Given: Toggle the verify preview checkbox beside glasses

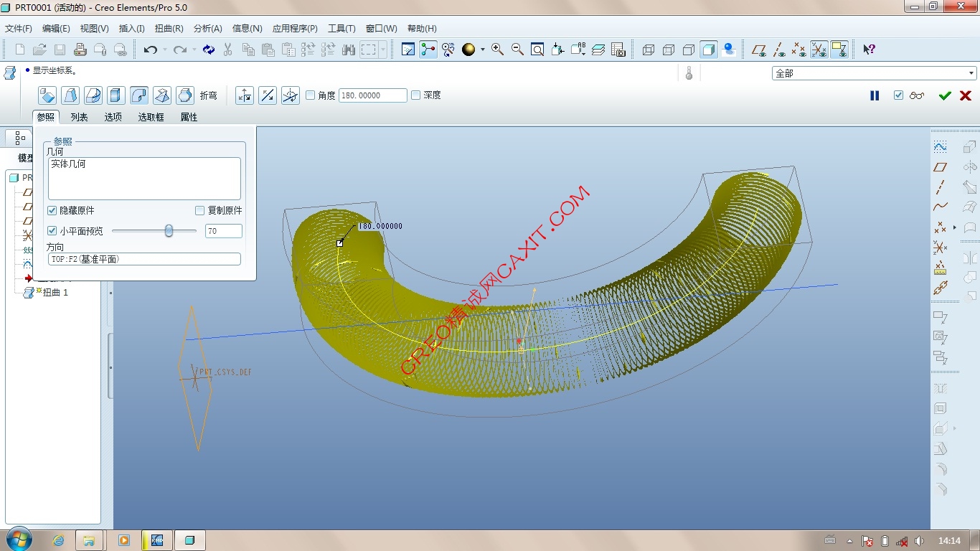Looking at the screenshot, I should coord(899,95).
